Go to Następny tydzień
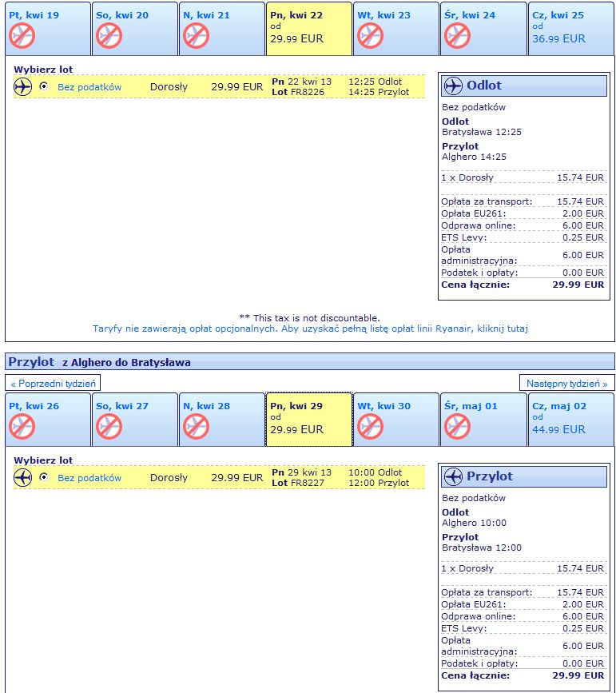Image resolution: width=616 pixels, height=693 pixels. click(567, 383)
